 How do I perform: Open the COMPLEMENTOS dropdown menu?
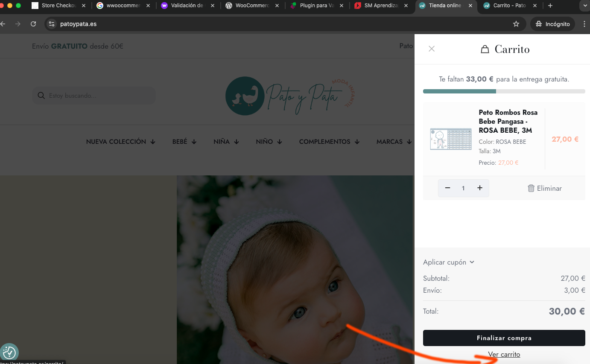coord(329,142)
